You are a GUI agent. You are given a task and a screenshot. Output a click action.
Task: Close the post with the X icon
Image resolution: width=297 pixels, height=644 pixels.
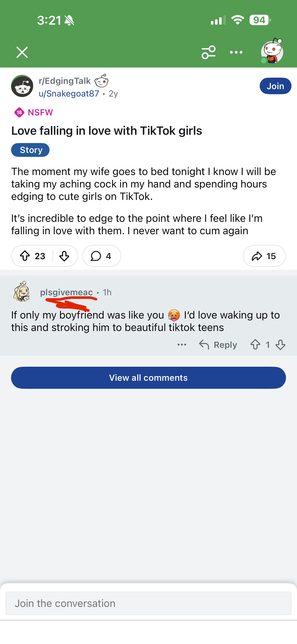(x=22, y=52)
